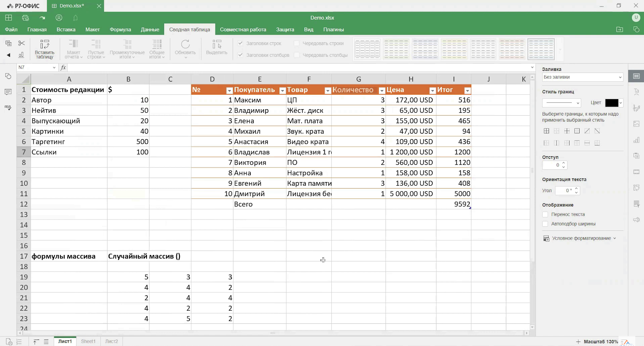Switch to the Sheet1 sheet tab

pos(88,341)
